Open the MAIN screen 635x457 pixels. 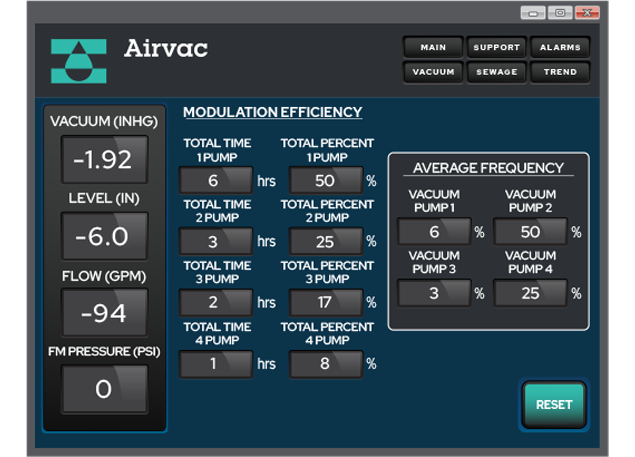point(432,47)
